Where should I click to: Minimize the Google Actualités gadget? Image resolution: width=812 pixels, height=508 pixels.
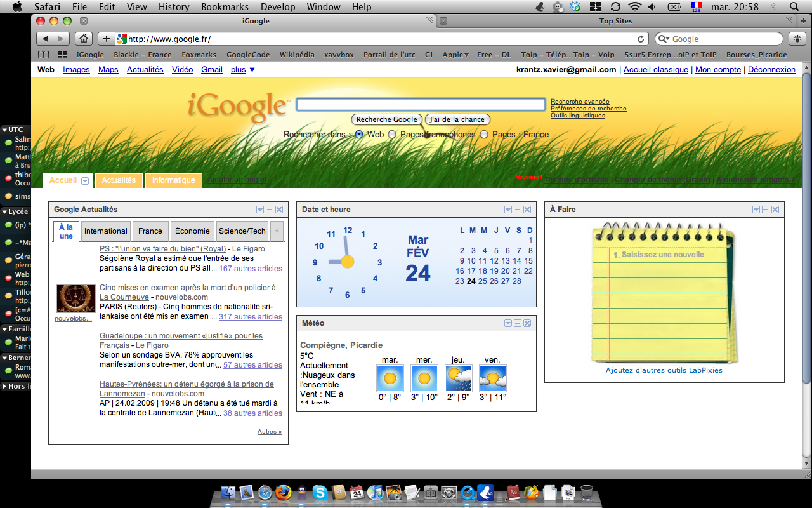click(x=270, y=210)
